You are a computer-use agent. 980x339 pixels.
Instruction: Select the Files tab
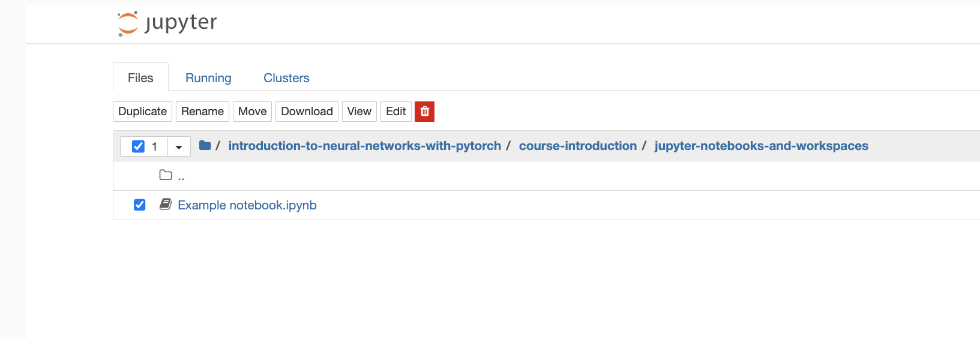[140, 78]
